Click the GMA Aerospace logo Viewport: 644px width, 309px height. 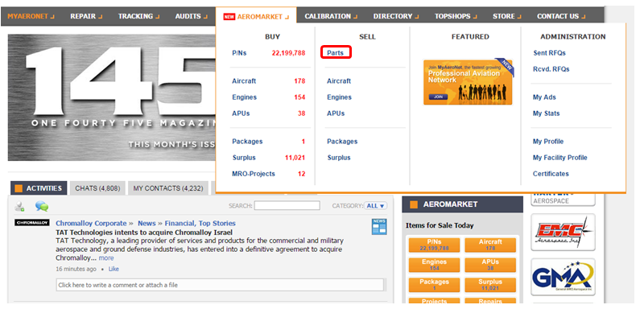[563, 277]
